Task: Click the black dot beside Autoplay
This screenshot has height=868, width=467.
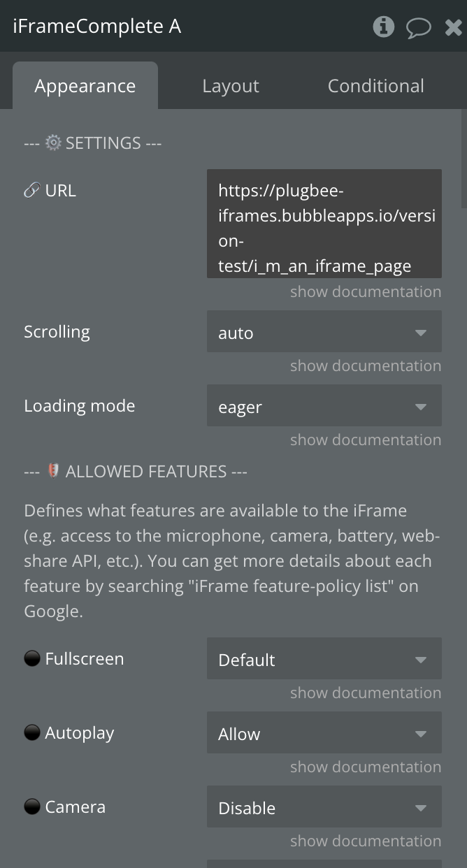Action: click(32, 732)
